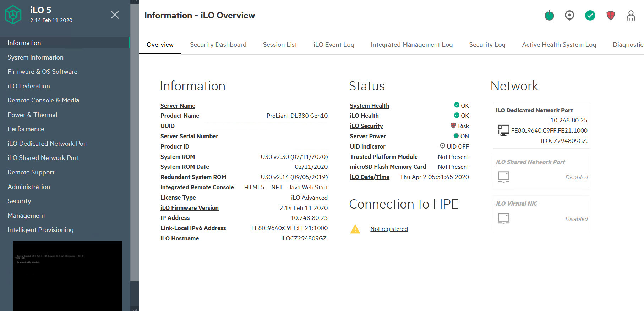
Task: Click the remote console thumbnail preview
Action: [x=67, y=276]
